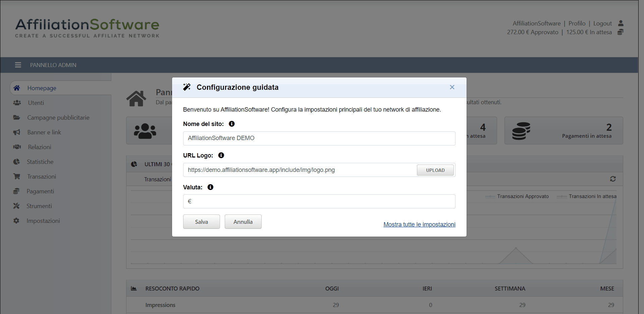Click the Nome del sito text field

[319, 138]
